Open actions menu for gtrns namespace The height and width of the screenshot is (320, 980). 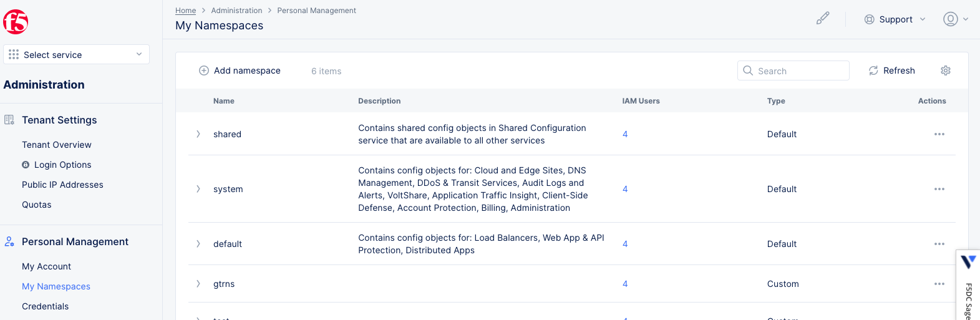coord(939,284)
